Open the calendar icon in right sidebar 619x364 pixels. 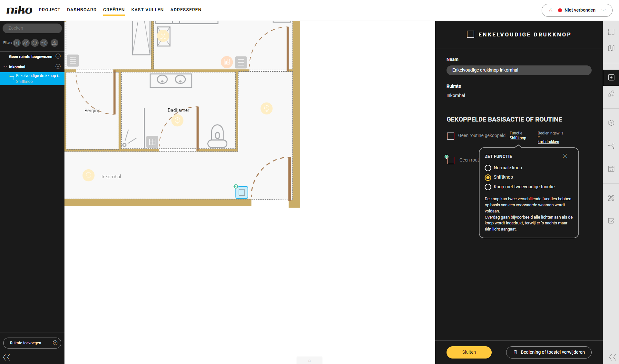tap(611, 169)
